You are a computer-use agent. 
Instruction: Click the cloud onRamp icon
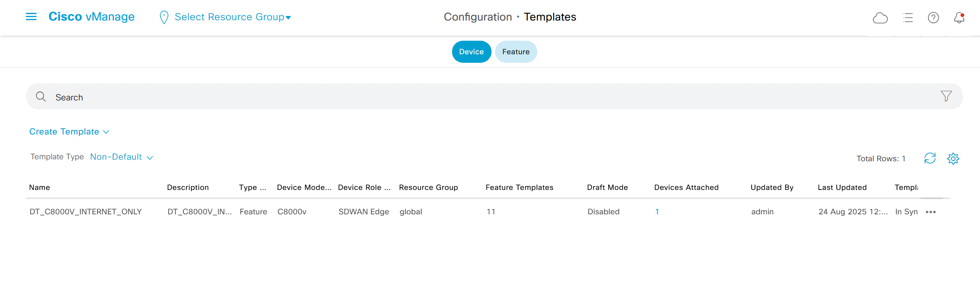click(880, 18)
